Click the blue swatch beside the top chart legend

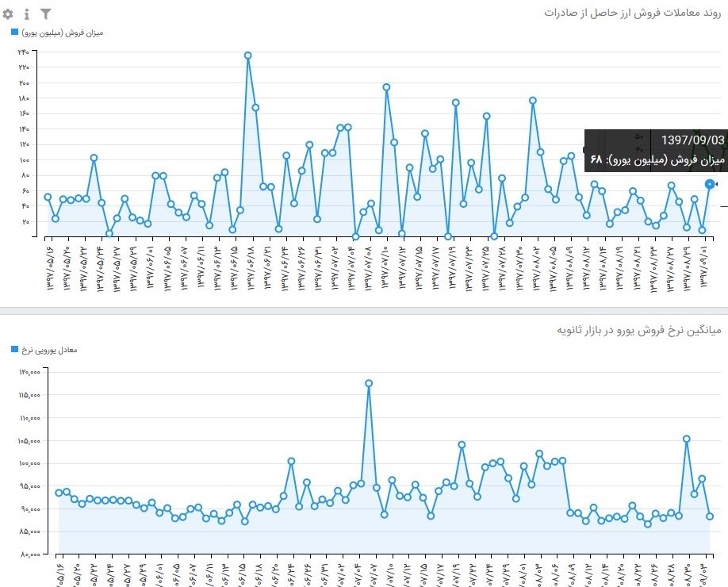(14, 33)
